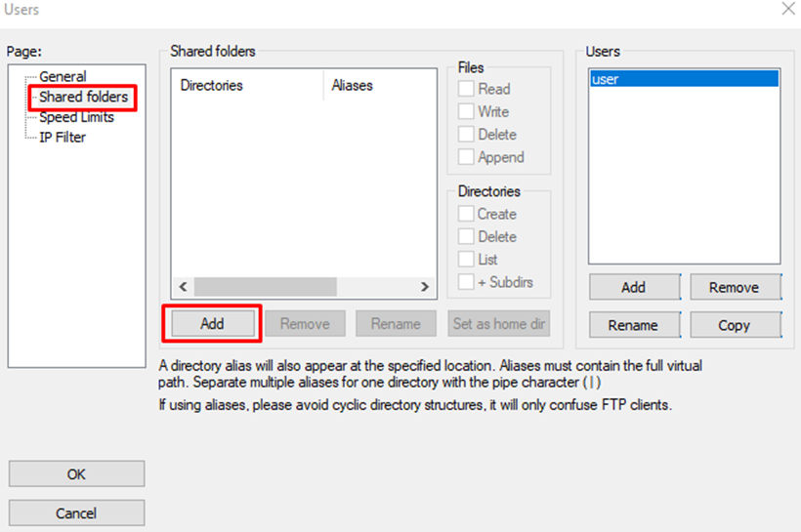The image size is (801, 532).
Task: Click the Copy user button
Action: (x=734, y=325)
